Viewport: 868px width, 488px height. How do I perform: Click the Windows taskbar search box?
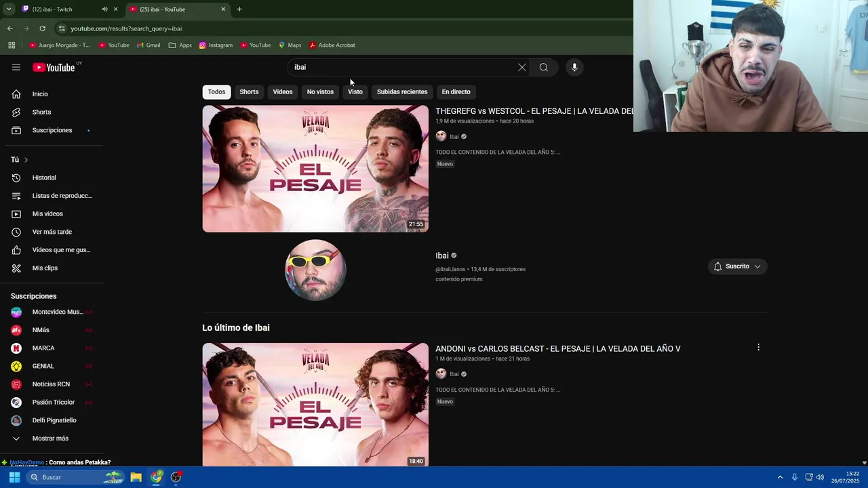(x=76, y=477)
